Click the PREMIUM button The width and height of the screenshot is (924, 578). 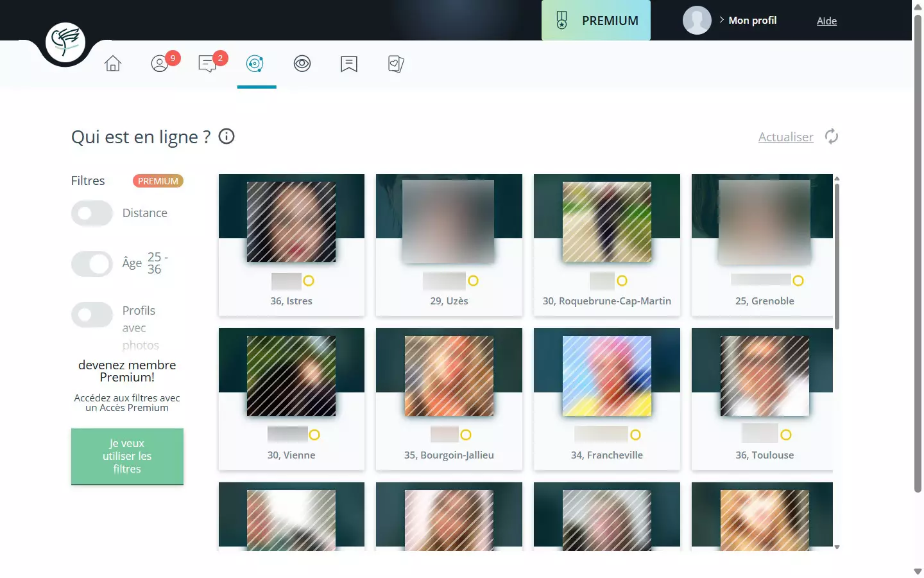click(x=595, y=20)
